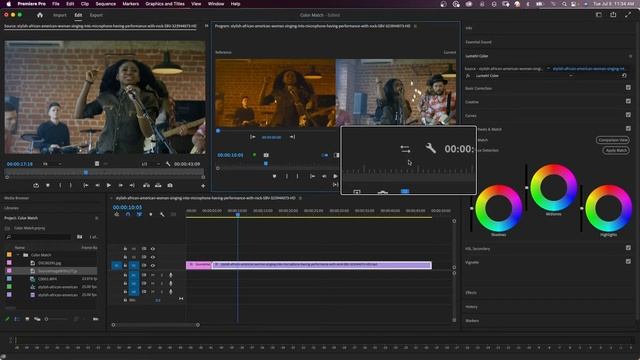This screenshot has height=360, width=640.
Task: Click Insert button in Source monitor transport
Action: pos(146,185)
